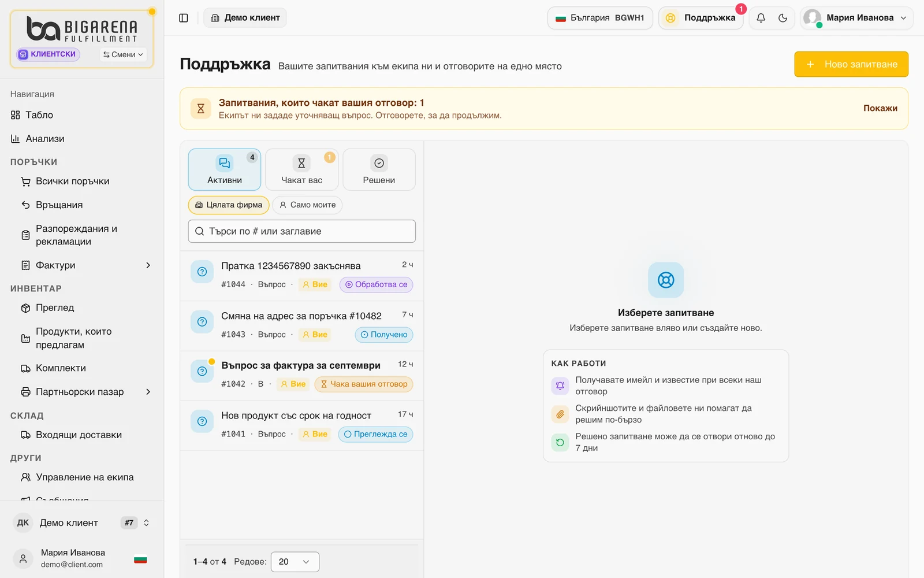Switch to the Решени tab
This screenshot has height=578, width=924.
(x=379, y=169)
